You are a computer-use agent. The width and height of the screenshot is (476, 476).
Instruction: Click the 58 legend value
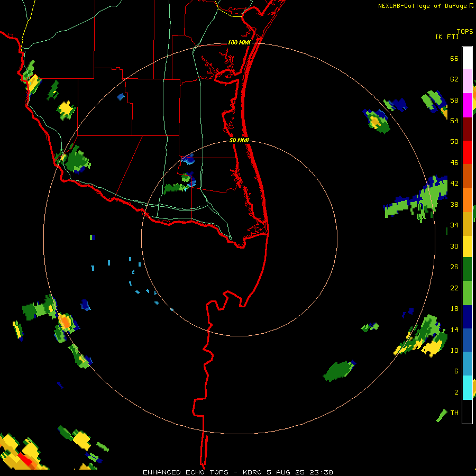(x=454, y=100)
